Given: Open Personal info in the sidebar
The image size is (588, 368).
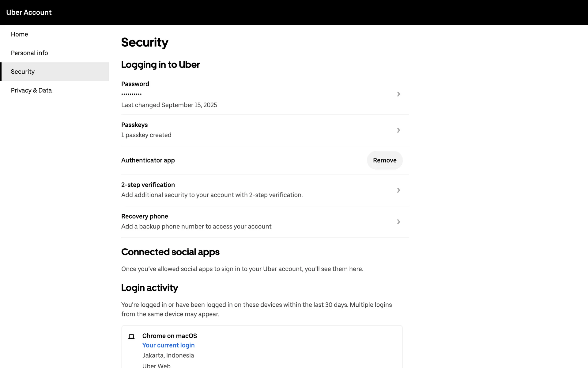Looking at the screenshot, I should 29,53.
